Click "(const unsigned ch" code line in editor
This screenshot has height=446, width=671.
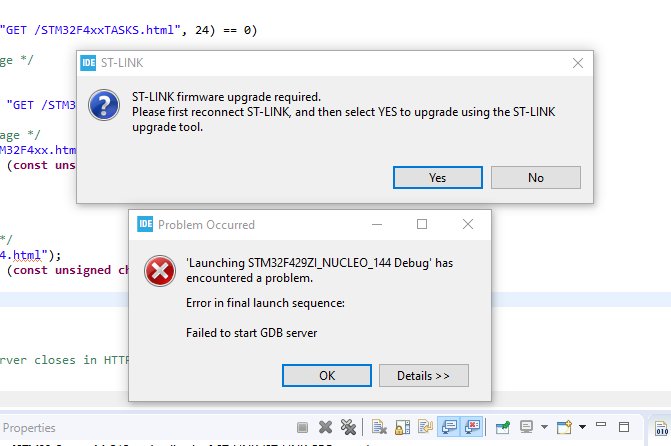(68, 271)
